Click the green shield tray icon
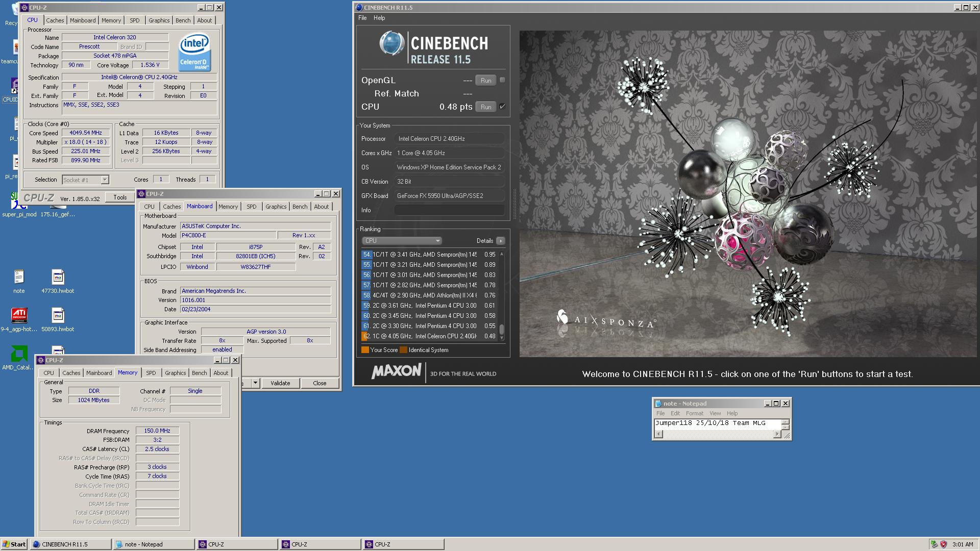This screenshot has width=980, height=551. (x=934, y=544)
